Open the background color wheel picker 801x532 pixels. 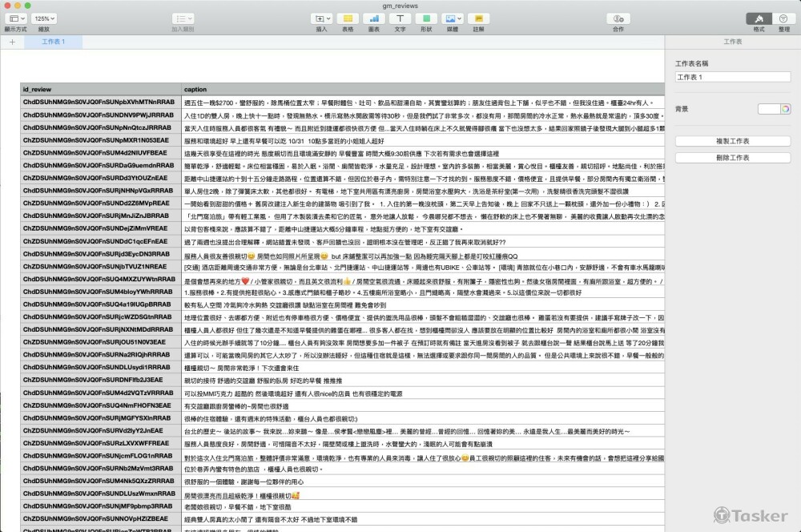pyautogui.click(x=785, y=109)
